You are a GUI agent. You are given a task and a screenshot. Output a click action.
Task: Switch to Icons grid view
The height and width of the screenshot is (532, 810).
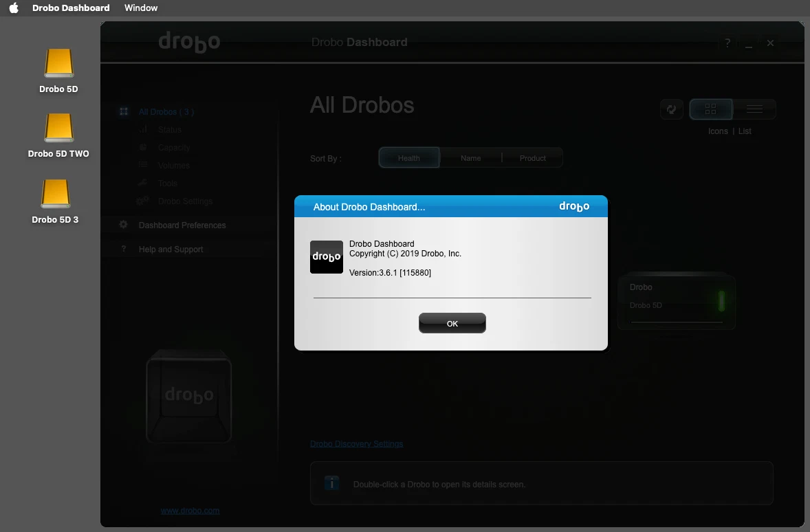711,109
